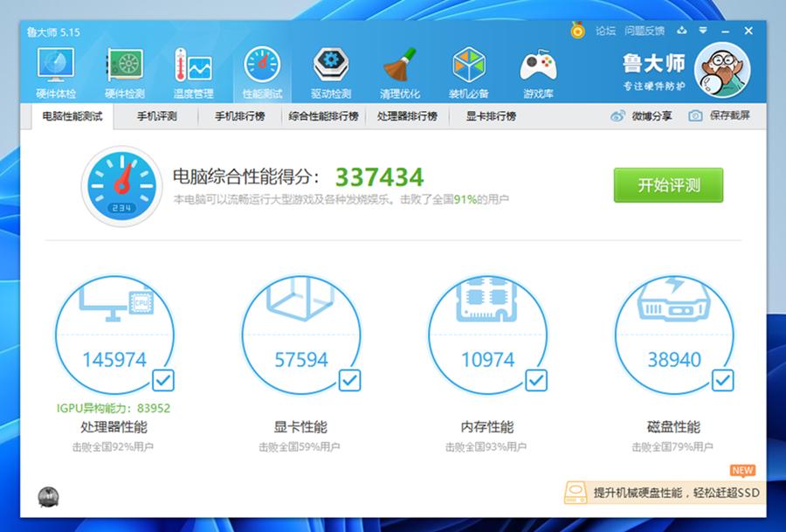The image size is (786, 532).
Task: Click the green 开始评测 button
Action: 671,185
